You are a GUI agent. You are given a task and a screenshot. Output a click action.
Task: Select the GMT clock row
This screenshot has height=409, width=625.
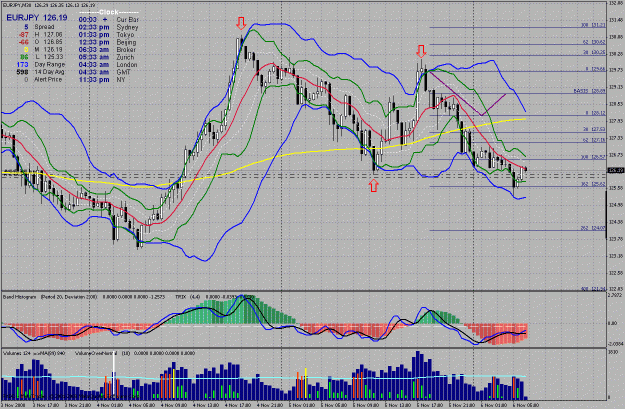click(x=105, y=72)
